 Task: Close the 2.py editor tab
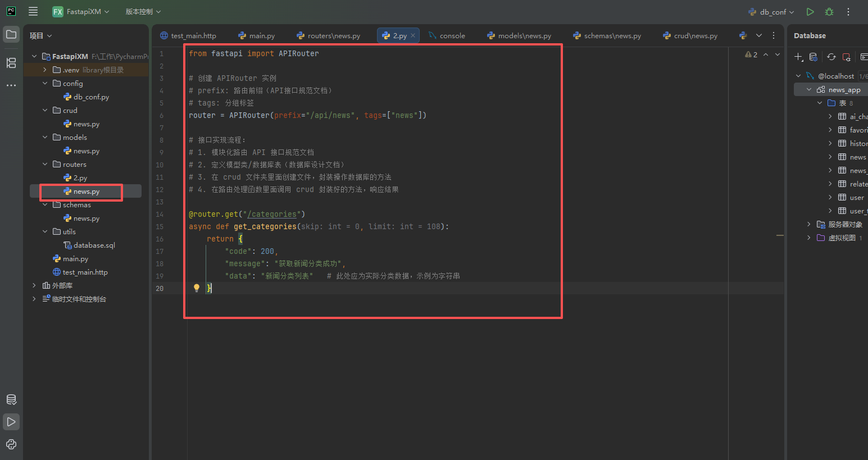[413, 35]
